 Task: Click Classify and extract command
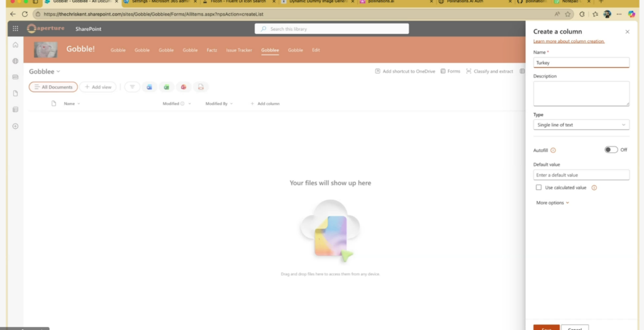point(489,72)
